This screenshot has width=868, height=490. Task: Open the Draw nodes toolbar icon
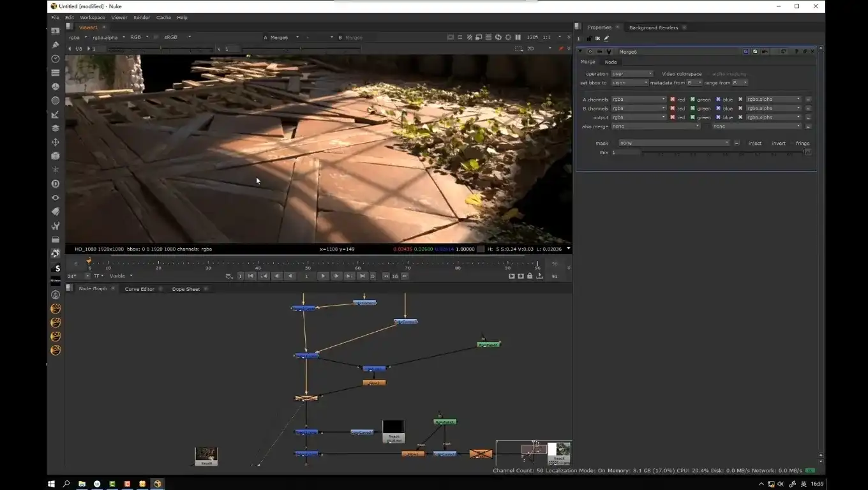pos(56,45)
